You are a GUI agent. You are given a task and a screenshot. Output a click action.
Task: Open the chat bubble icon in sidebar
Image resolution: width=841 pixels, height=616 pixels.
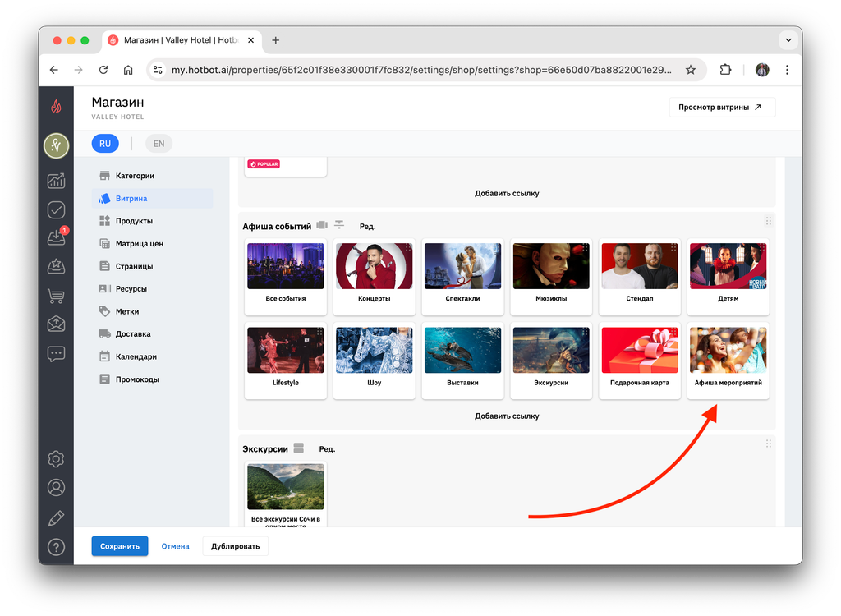56,354
